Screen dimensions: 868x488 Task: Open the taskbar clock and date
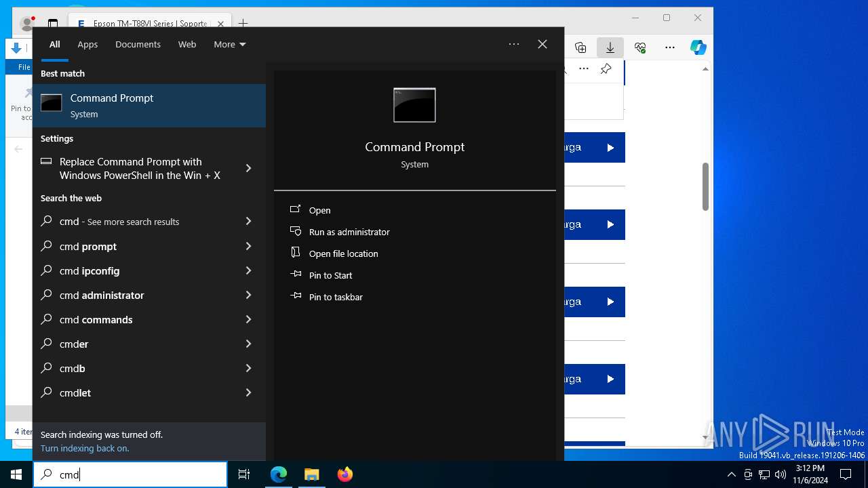(810, 474)
